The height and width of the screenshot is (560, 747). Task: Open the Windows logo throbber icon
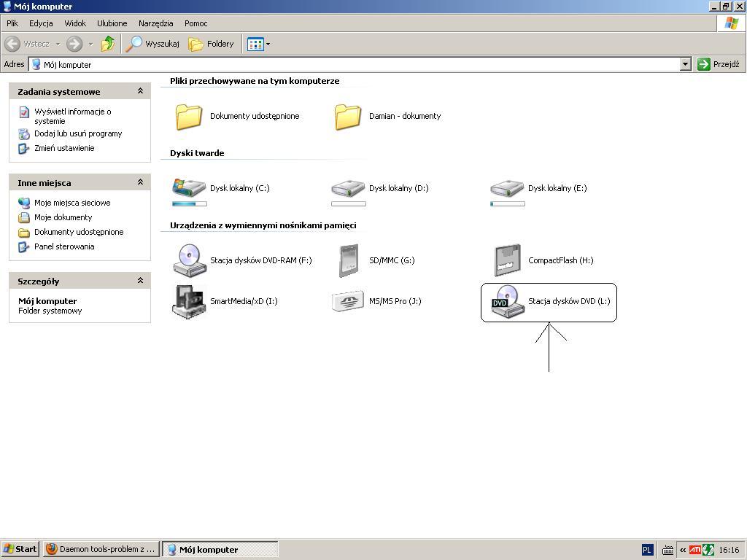731,23
